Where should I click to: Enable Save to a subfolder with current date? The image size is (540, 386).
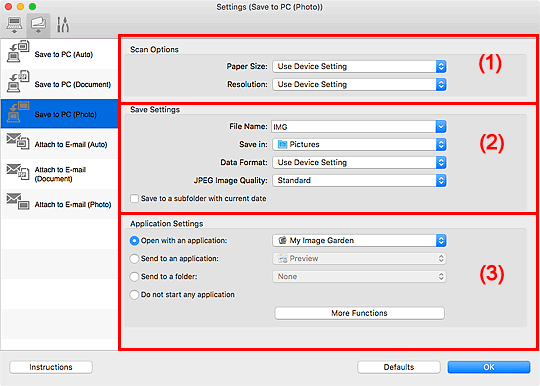(134, 199)
